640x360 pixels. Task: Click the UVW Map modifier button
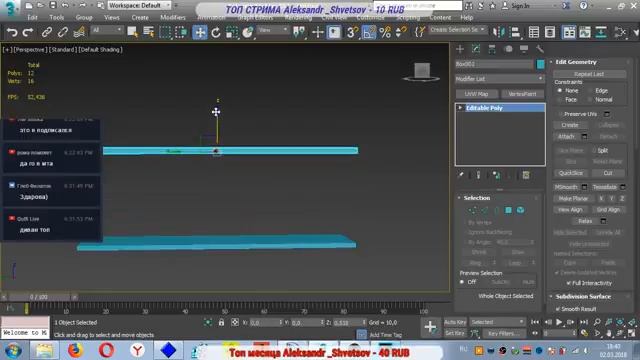click(x=476, y=94)
